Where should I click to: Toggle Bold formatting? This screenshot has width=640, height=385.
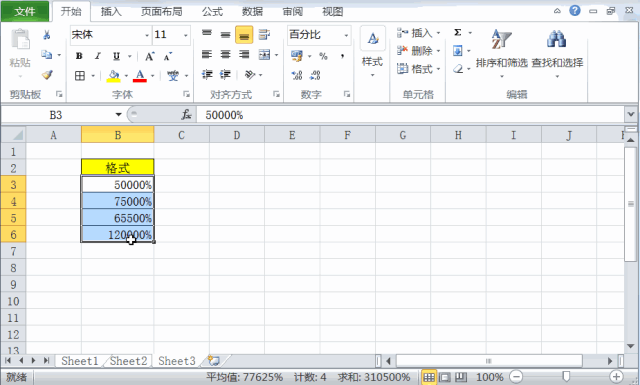point(79,56)
